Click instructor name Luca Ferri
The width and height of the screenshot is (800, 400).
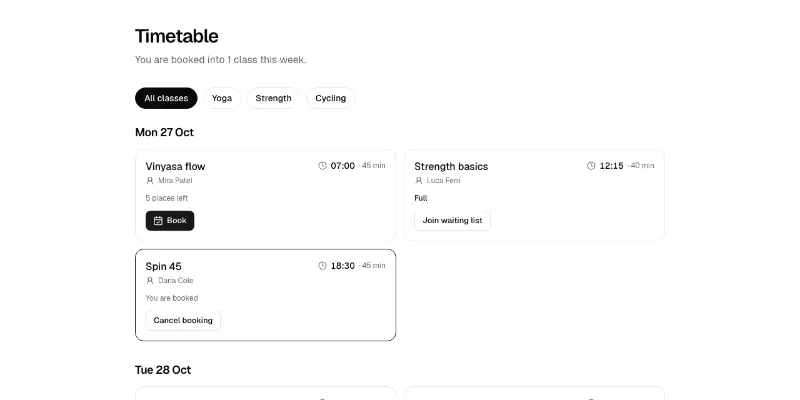443,181
